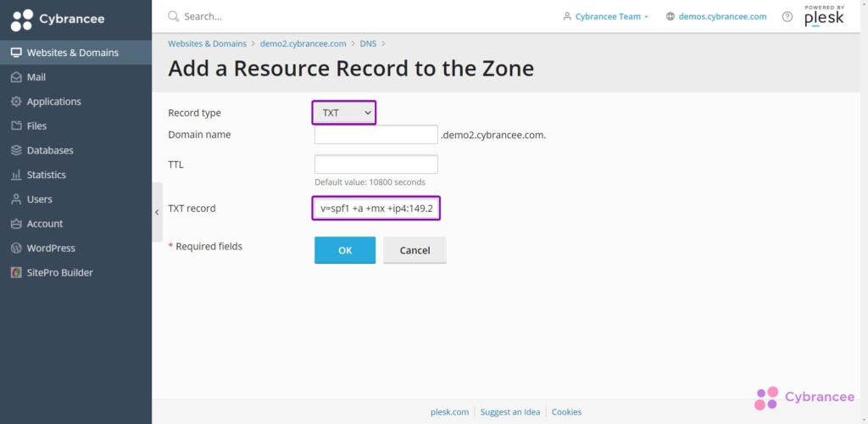Open the Cybrancee Team user menu
Image resolution: width=868 pixels, height=424 pixels.
pyautogui.click(x=605, y=17)
